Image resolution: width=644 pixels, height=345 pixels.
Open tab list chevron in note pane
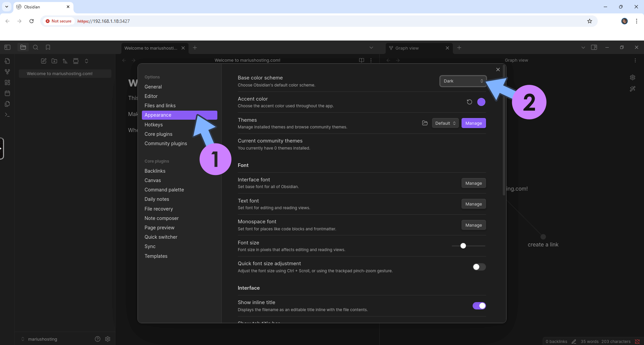tap(371, 48)
